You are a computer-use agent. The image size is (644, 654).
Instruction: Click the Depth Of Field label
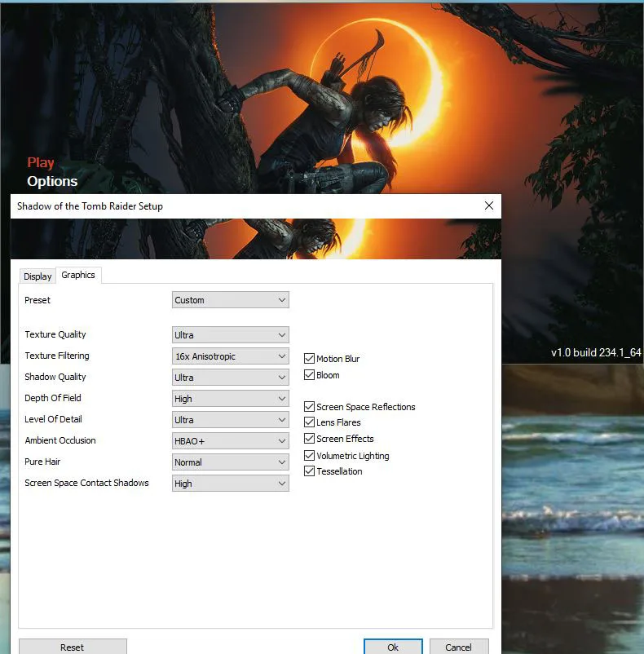coord(53,398)
